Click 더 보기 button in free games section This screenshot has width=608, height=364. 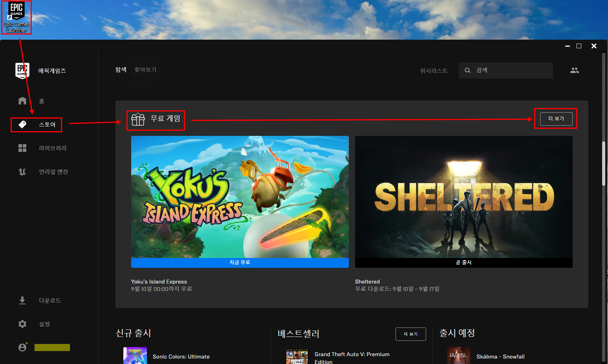556,119
